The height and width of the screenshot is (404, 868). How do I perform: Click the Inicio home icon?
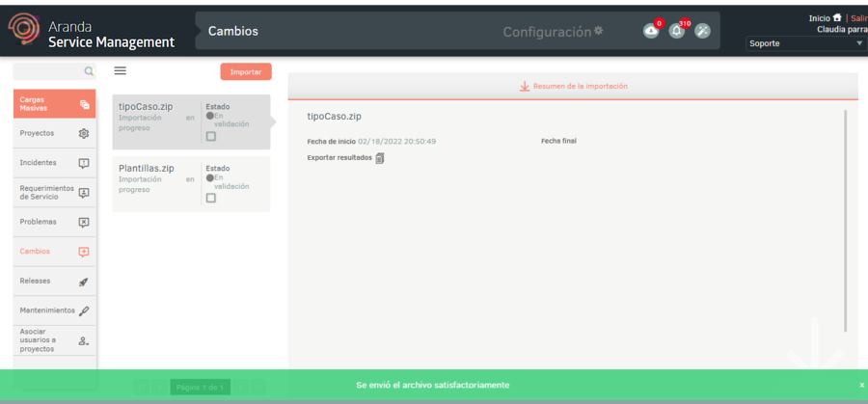[836, 17]
